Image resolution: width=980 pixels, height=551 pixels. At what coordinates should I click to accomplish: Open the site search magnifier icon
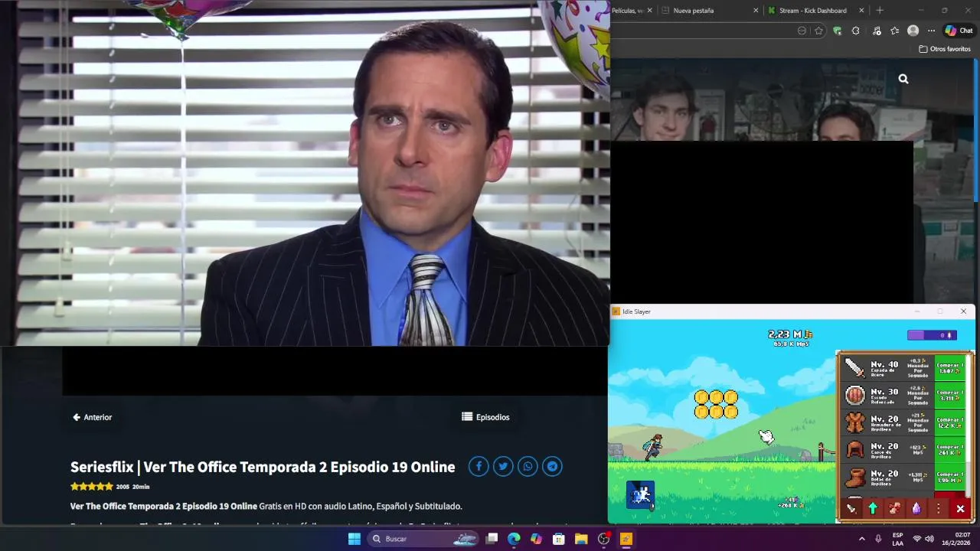point(903,79)
